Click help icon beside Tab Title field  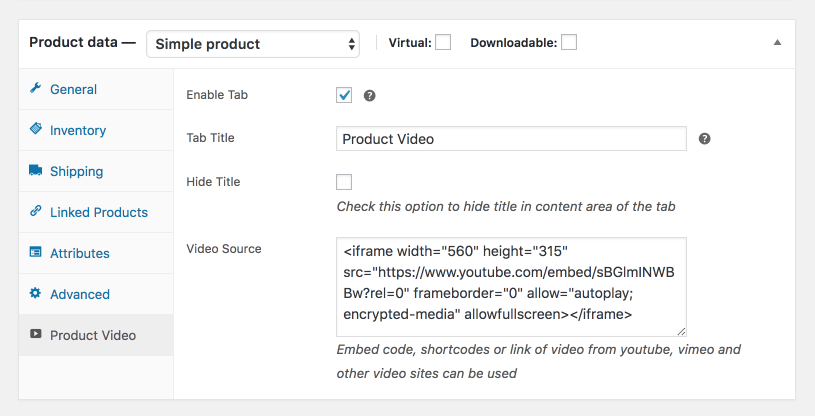pos(704,139)
